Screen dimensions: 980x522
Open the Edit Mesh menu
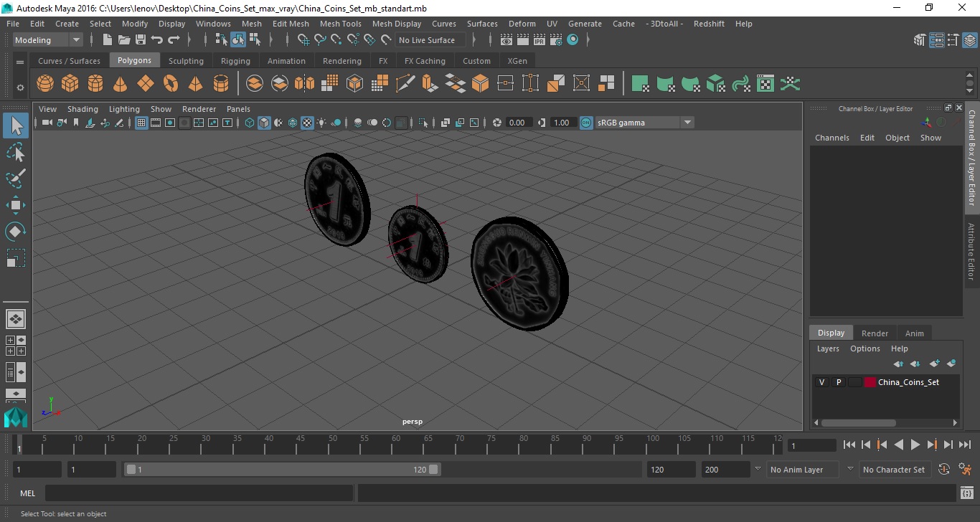point(291,24)
